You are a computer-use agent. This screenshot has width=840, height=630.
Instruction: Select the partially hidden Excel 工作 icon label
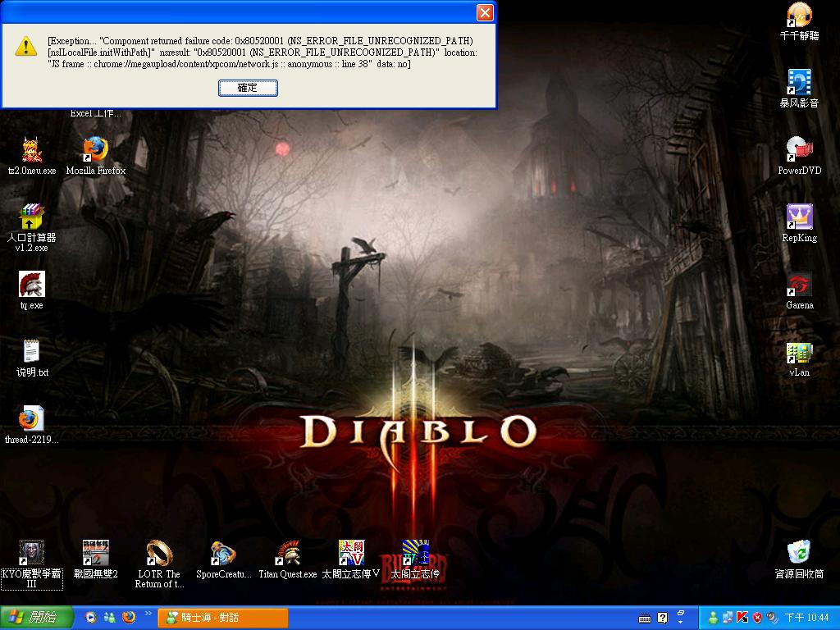(x=96, y=113)
